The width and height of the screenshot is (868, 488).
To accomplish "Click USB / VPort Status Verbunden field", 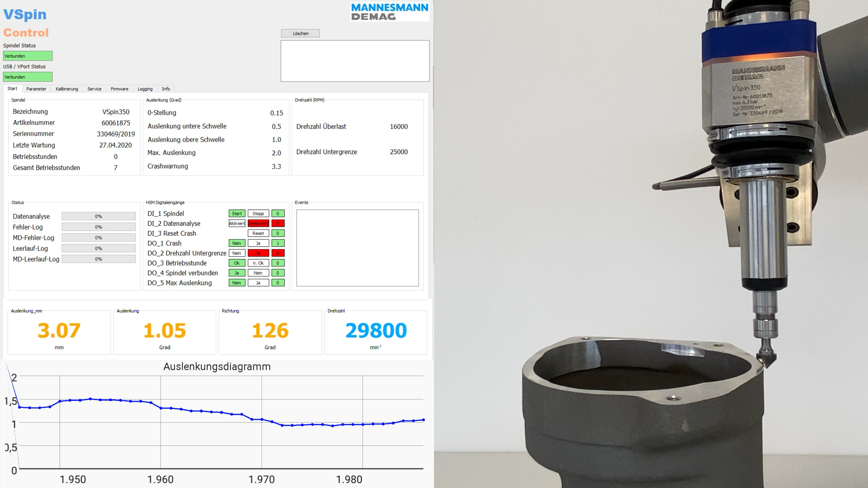I will pos(28,77).
